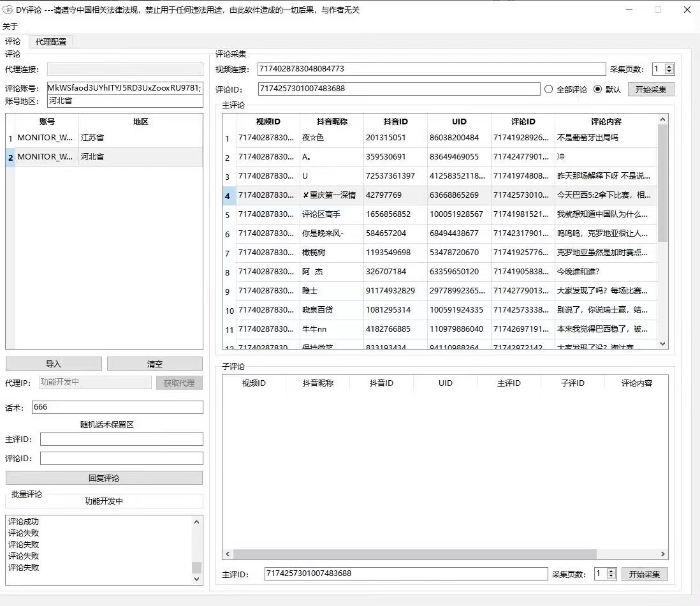Increase top 采集页数 with the up arrow

(669, 66)
